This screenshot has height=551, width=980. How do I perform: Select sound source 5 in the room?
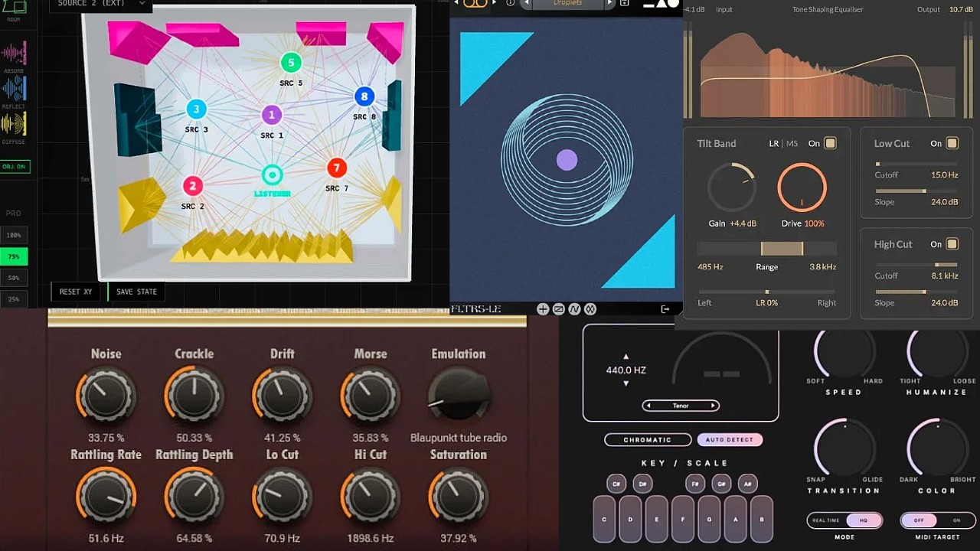coord(291,63)
